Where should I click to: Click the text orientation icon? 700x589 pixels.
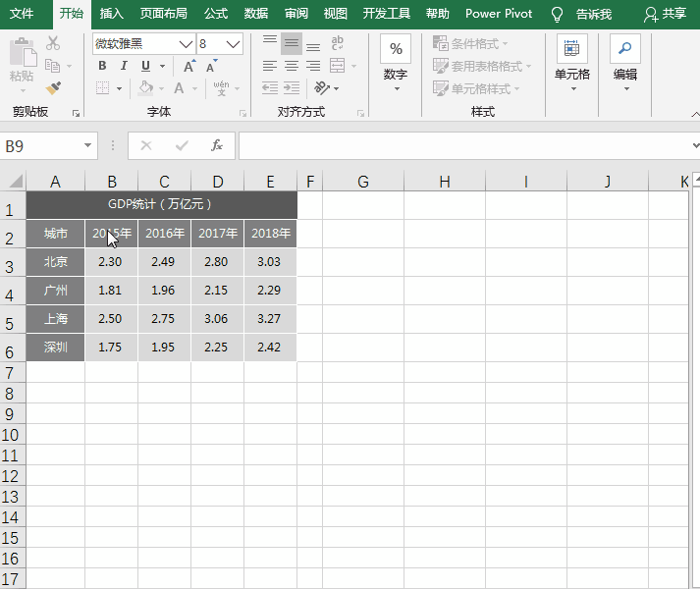click(322, 88)
